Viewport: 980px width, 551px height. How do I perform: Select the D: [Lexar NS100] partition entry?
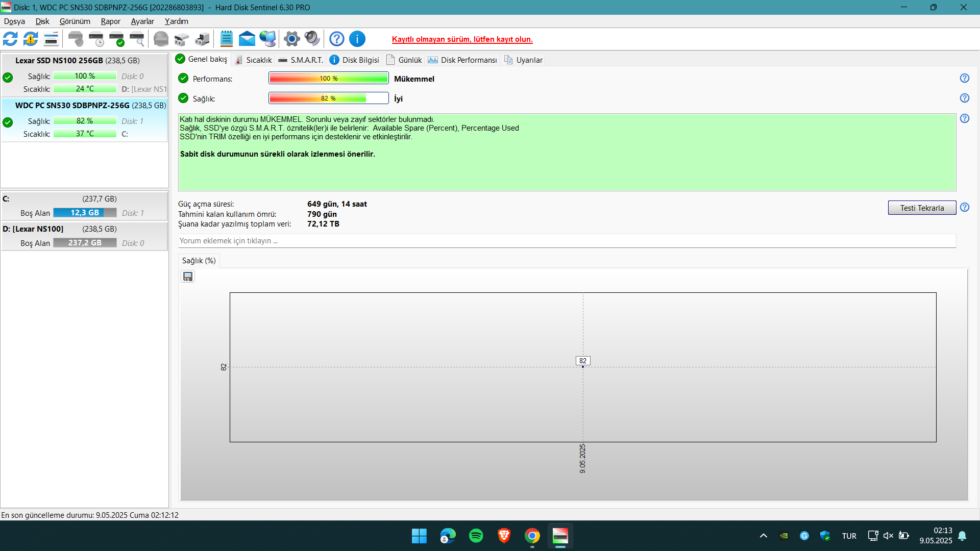(84, 236)
